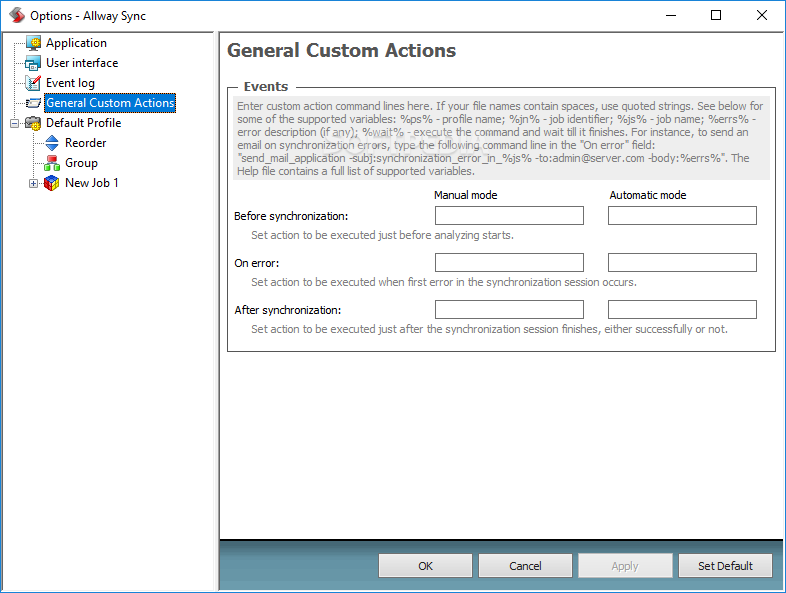Open the Event log settings page
This screenshot has height=593, width=786.
(70, 83)
